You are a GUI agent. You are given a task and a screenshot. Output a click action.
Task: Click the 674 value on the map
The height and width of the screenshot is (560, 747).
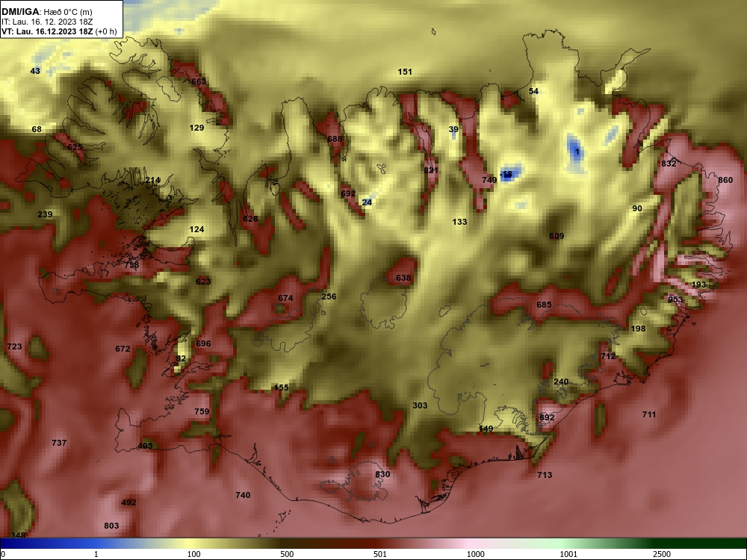(x=285, y=298)
